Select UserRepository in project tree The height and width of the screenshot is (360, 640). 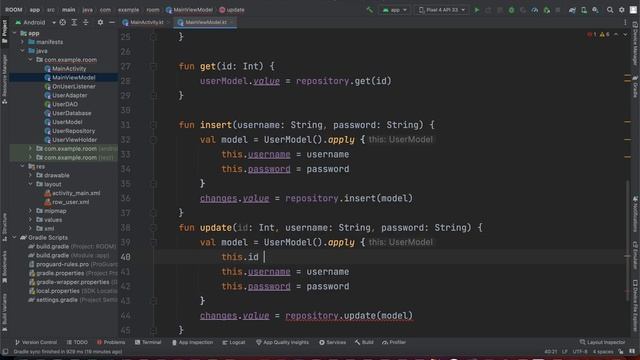point(73,131)
